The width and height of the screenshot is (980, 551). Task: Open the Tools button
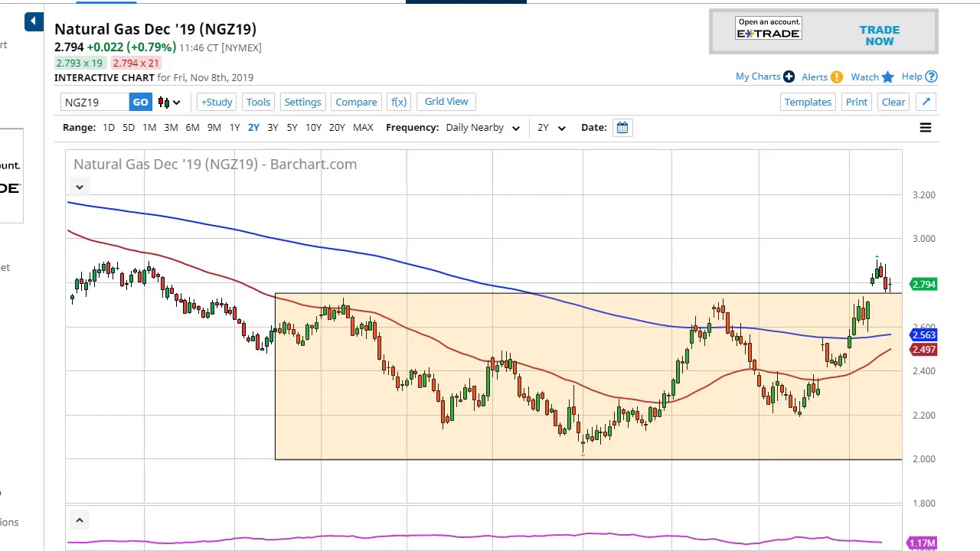pyautogui.click(x=258, y=102)
